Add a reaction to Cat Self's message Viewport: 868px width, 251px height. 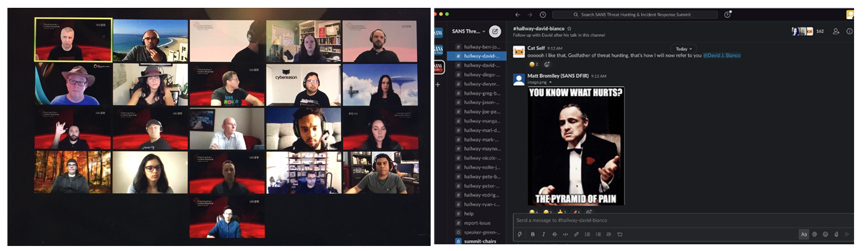pos(547,64)
